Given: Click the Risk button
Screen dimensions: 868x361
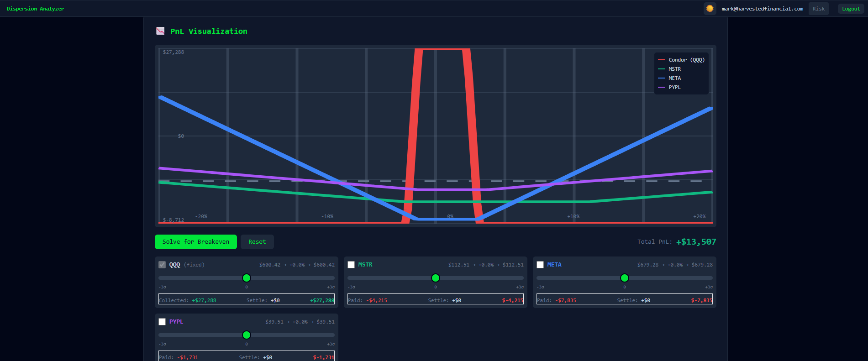Looking at the screenshot, I should (818, 9).
